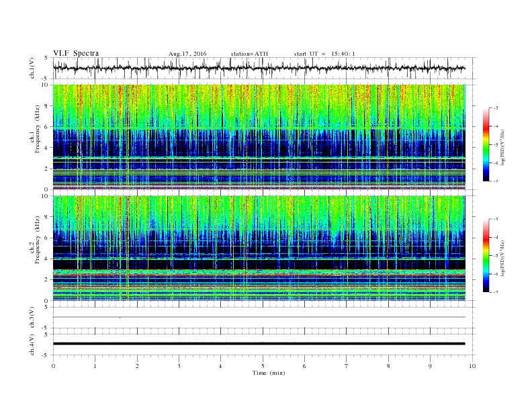Click the "ch.4(V)" axis label
The width and height of the screenshot is (532, 411).
pos(32,345)
